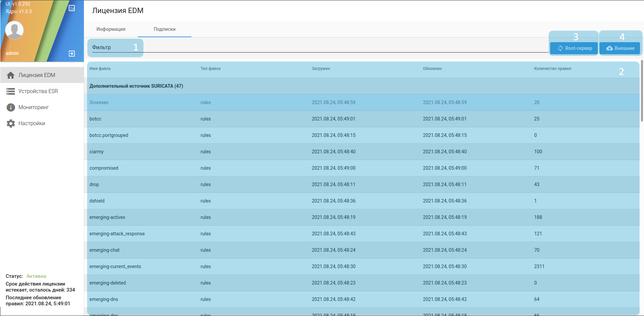Viewport: 644px width, 316px height.
Task: Click the Настройки gear icon
Action: 11,124
